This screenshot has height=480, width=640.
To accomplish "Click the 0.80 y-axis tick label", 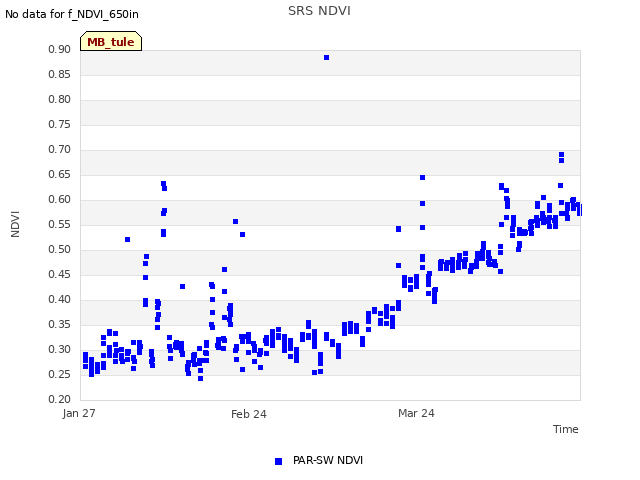I will 60,99.
